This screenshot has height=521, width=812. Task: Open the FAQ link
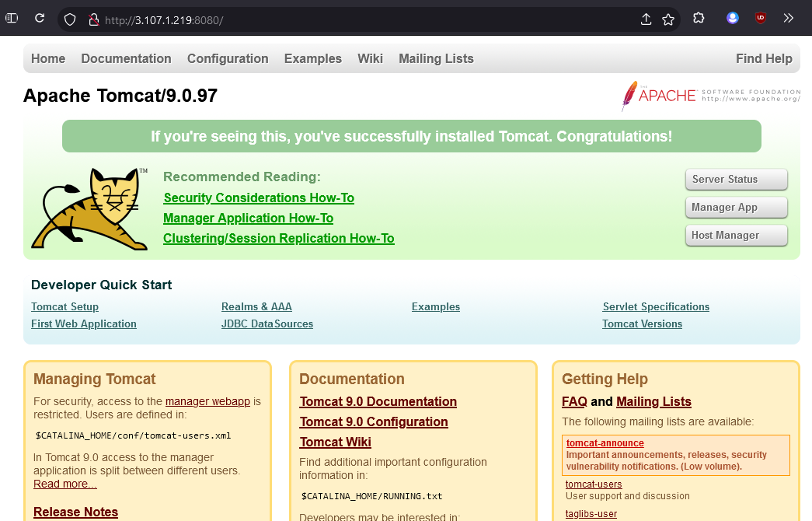coord(575,402)
